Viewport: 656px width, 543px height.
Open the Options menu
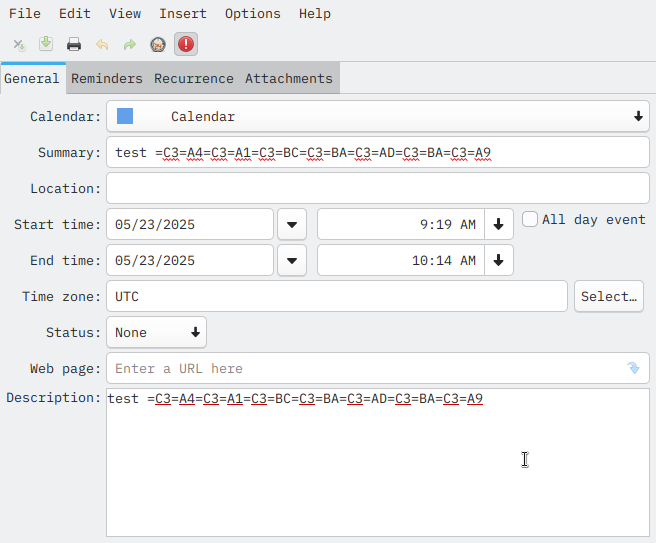pos(252,14)
